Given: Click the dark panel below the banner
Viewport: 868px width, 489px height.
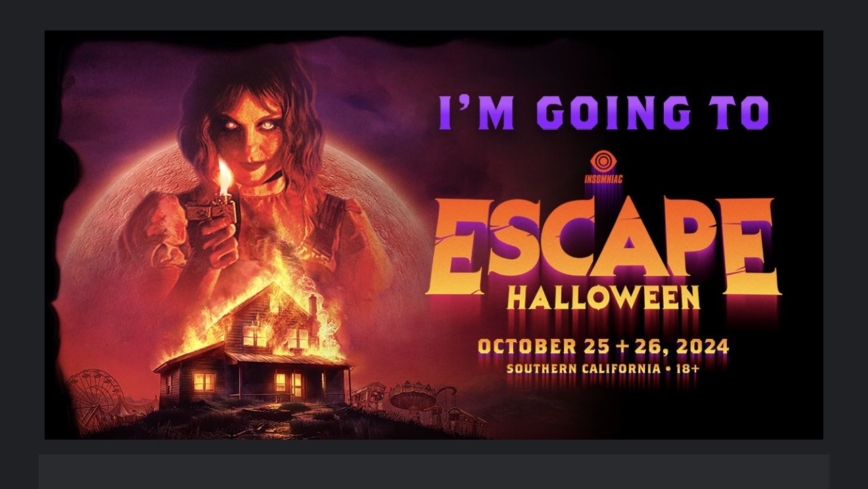Looking at the screenshot, I should pos(434,471).
